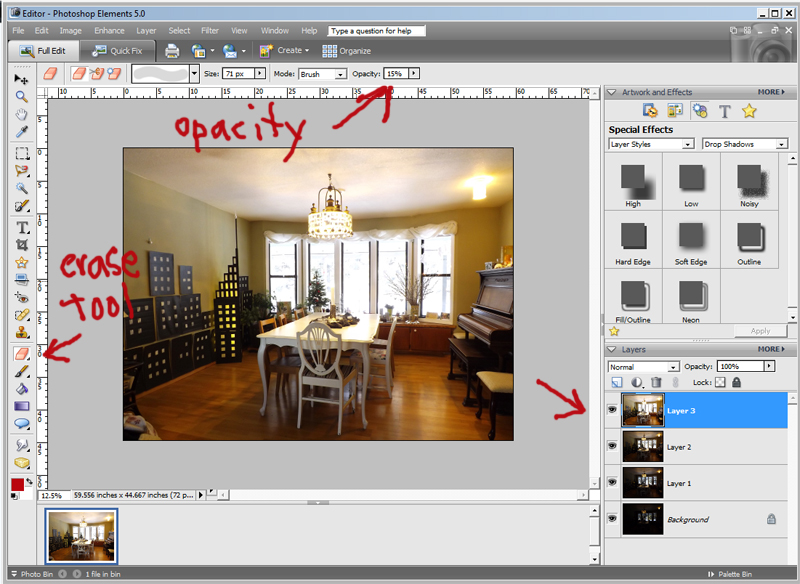Open the eraser Opacity slider arrow
The width and height of the screenshot is (800, 584).
coord(414,73)
